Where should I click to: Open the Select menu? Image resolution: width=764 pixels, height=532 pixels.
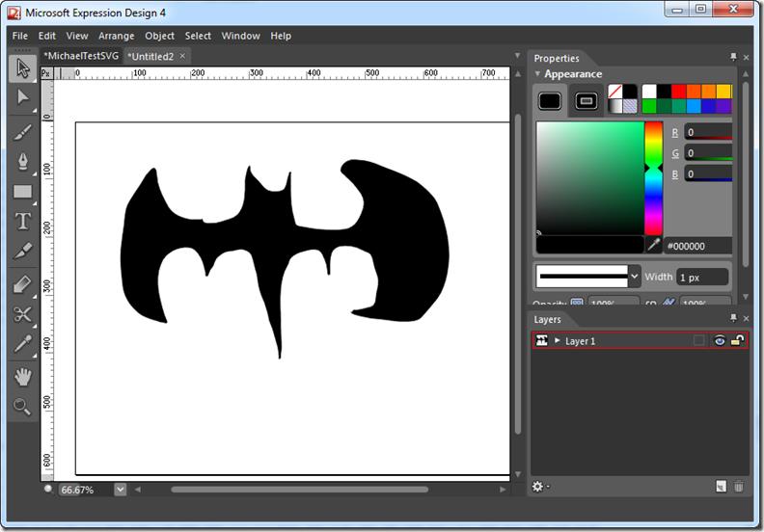tap(198, 36)
